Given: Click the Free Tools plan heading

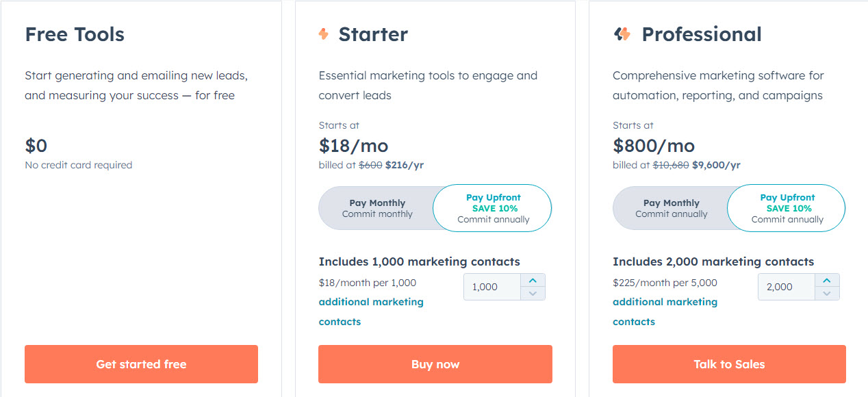Looking at the screenshot, I should coord(75,34).
